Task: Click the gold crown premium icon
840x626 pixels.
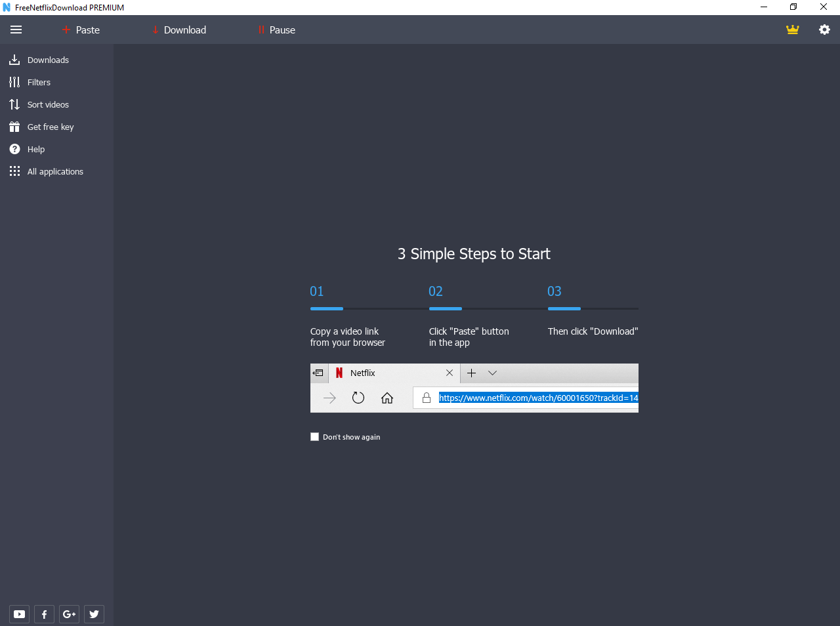Action: coord(793,30)
